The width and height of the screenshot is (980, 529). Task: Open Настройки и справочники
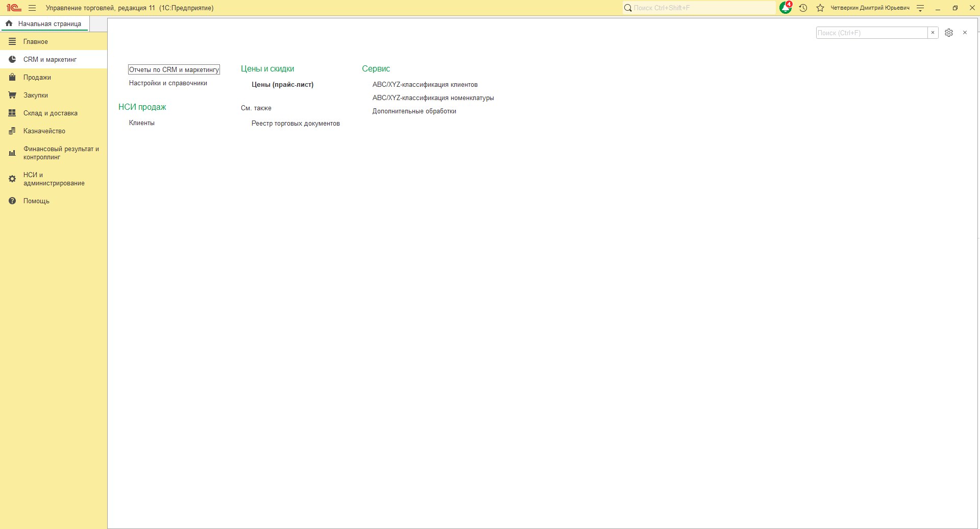pos(168,83)
